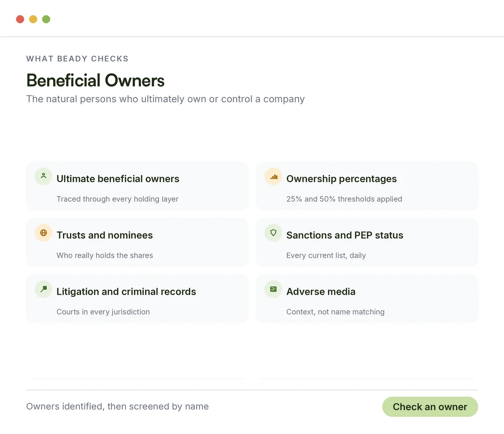504x434 pixels.
Task: Click the Check an owner button
Action: [430, 407]
